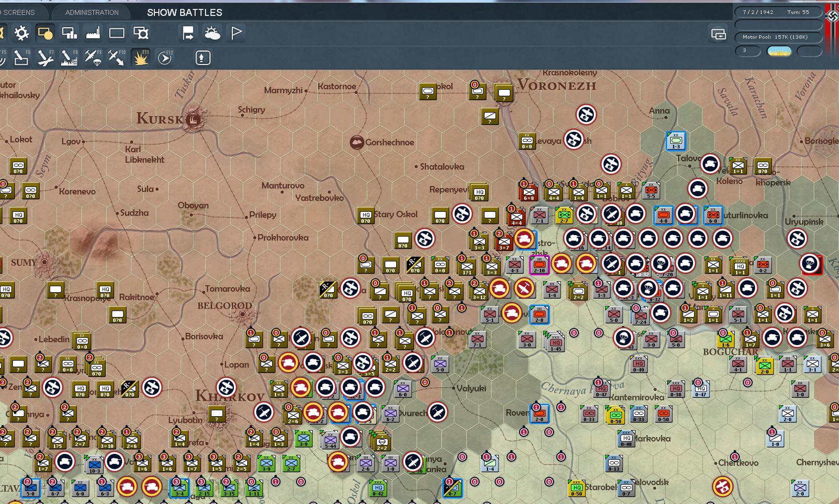
Task: Click the sky-and-wheat weather indicator swatch
Action: pos(779,51)
